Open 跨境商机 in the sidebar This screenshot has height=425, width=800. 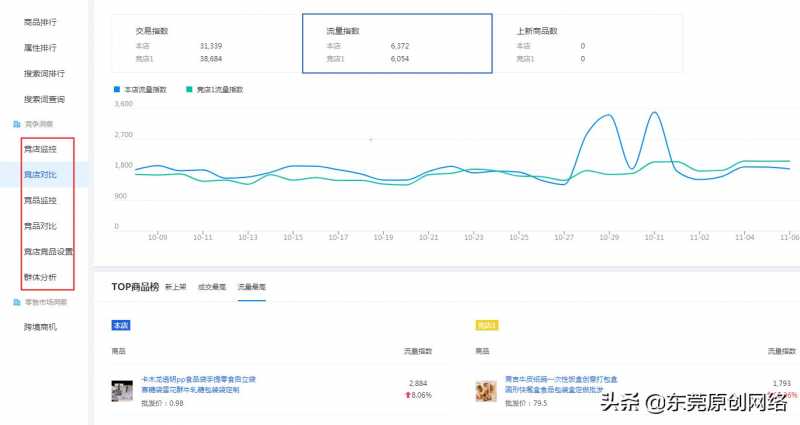click(40, 327)
